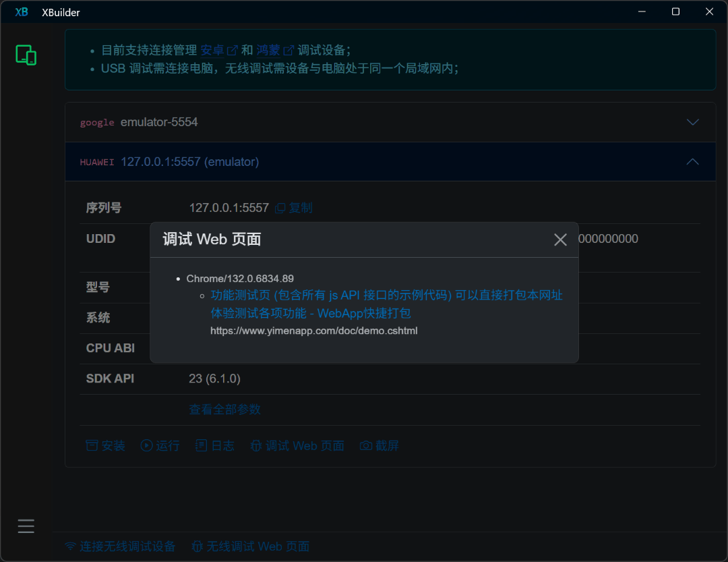The width and height of the screenshot is (728, 562).
Task: Click the serial number value 127.0.0.1:5557
Action: pos(229,208)
